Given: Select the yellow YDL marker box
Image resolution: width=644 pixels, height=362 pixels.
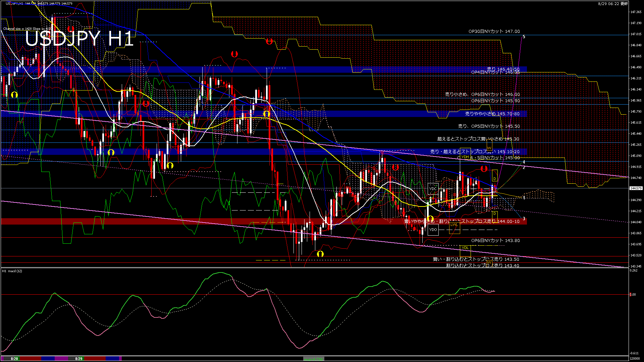Looking at the screenshot, I should click(465, 248).
